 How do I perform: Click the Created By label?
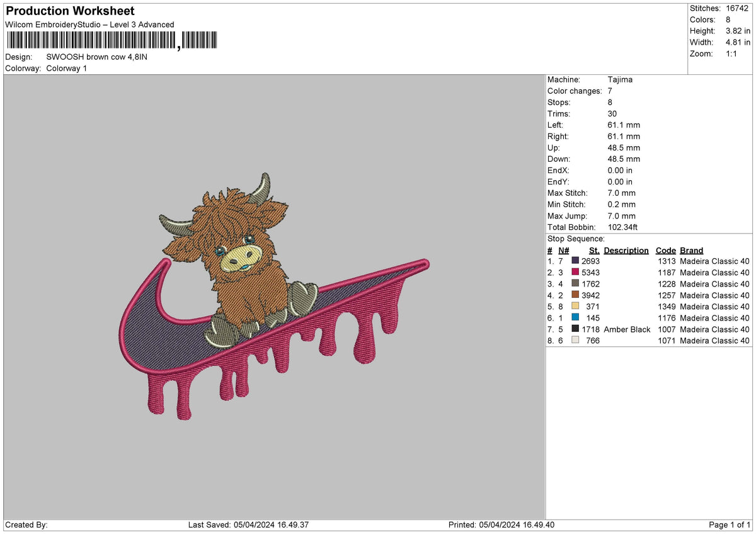coord(26,525)
